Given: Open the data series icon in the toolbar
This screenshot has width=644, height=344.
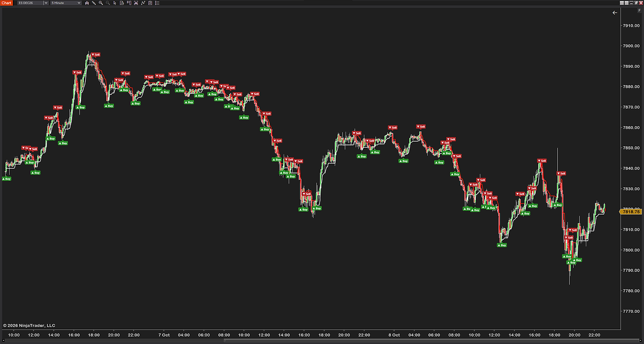Looking at the screenshot, I should pyautogui.click(x=136, y=3).
